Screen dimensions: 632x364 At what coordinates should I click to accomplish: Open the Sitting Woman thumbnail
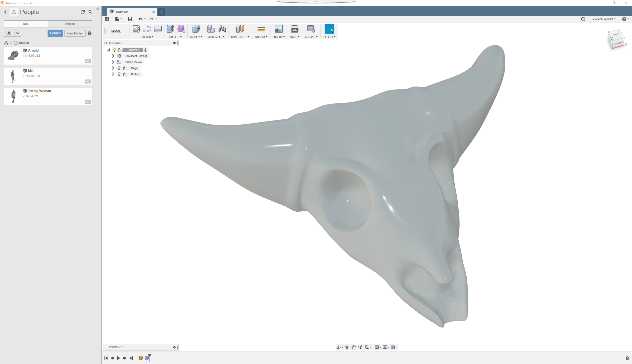[13, 96]
